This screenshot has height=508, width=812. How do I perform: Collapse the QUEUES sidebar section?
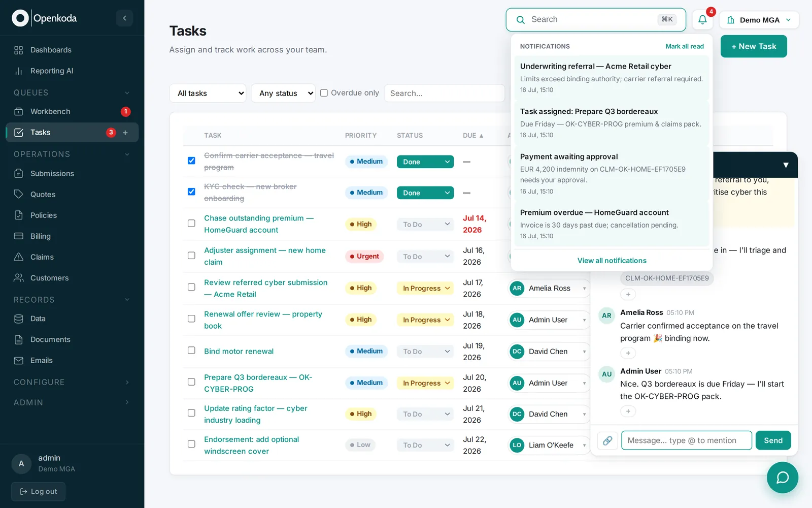click(72, 93)
